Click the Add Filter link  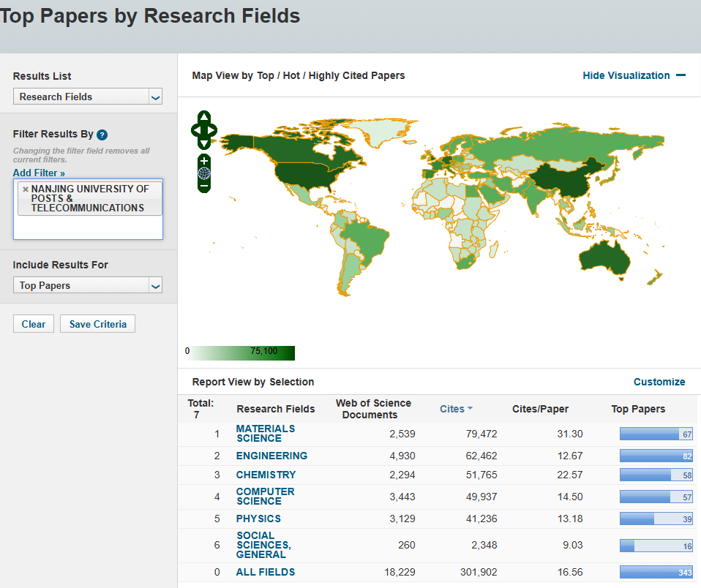pyautogui.click(x=39, y=173)
